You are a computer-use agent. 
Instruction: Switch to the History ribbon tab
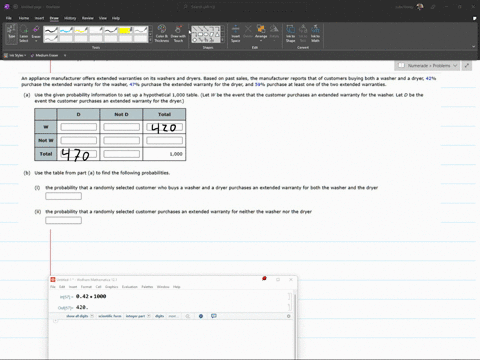click(x=70, y=18)
